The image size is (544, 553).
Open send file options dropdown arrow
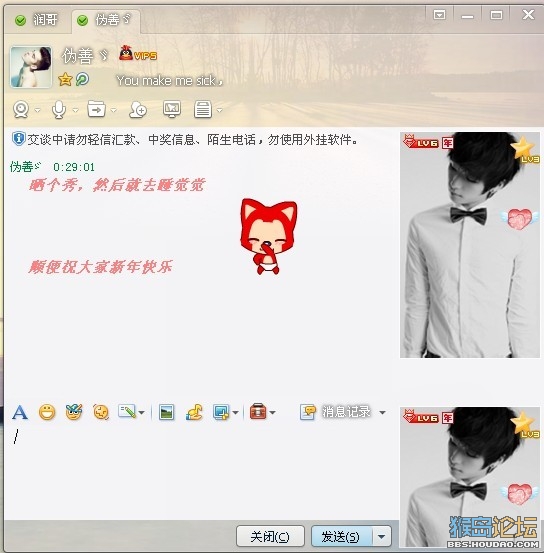113,110
